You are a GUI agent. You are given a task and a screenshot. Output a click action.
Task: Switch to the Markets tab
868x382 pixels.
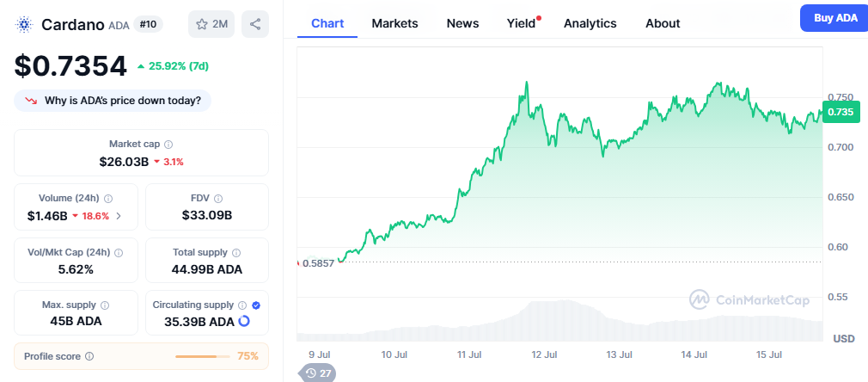[394, 23]
